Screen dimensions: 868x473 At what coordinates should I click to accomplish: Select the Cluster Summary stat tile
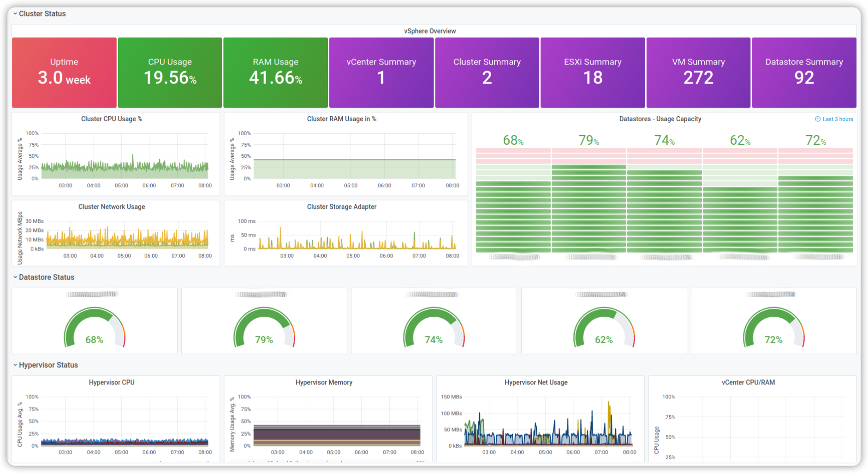(x=487, y=72)
